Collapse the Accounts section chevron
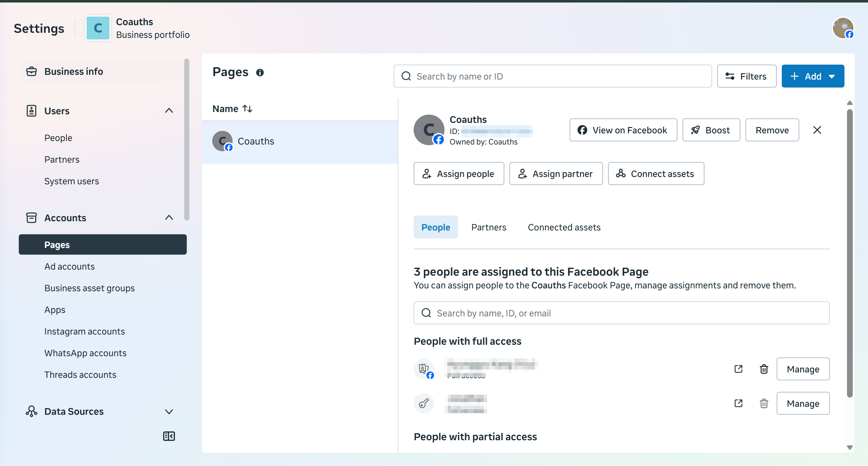Image resolution: width=868 pixels, height=466 pixels. tap(169, 218)
